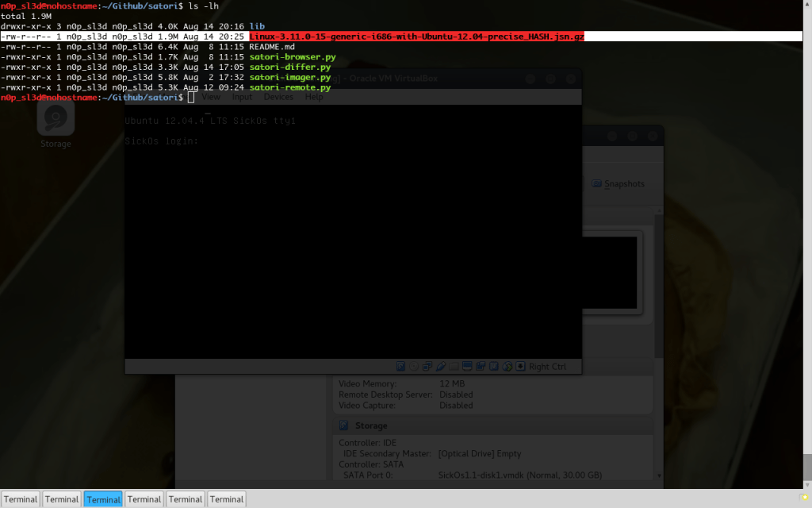
Task: Click the USB devices status icon
Action: (x=441, y=366)
